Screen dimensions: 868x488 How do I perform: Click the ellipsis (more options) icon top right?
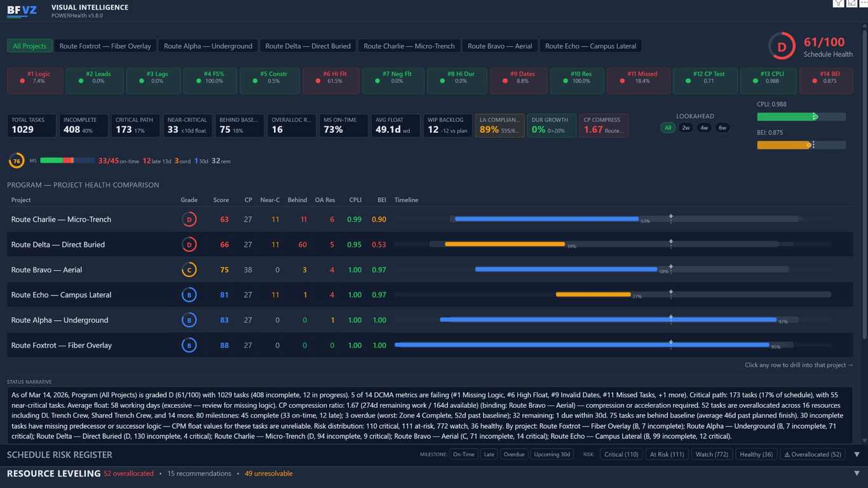[x=864, y=3]
